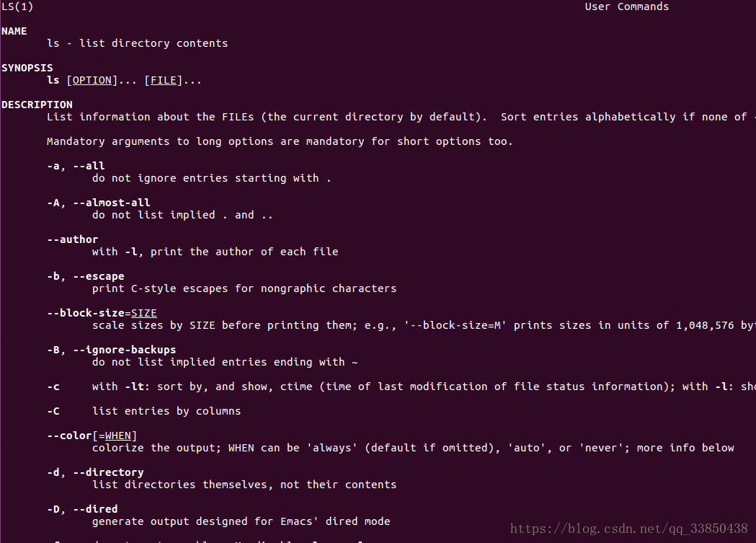Viewport: 756px width, 543px height.
Task: Click the LS(1) header text
Action: [17, 6]
